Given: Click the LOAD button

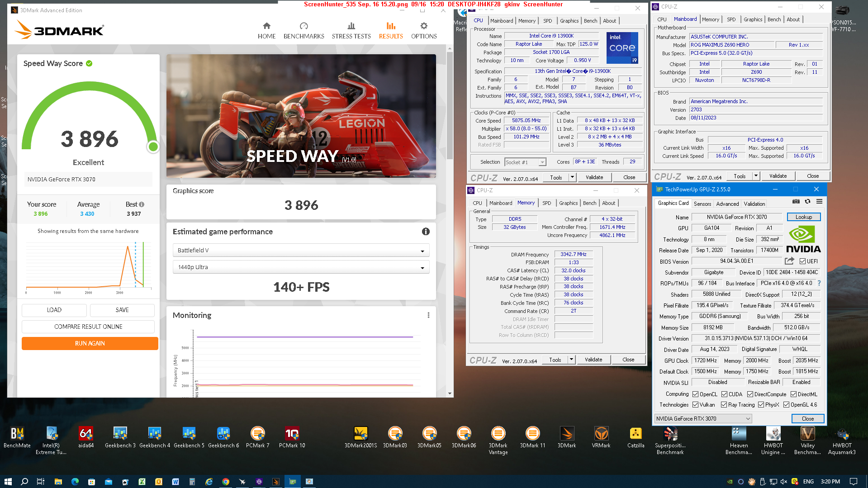Looking at the screenshot, I should [54, 310].
